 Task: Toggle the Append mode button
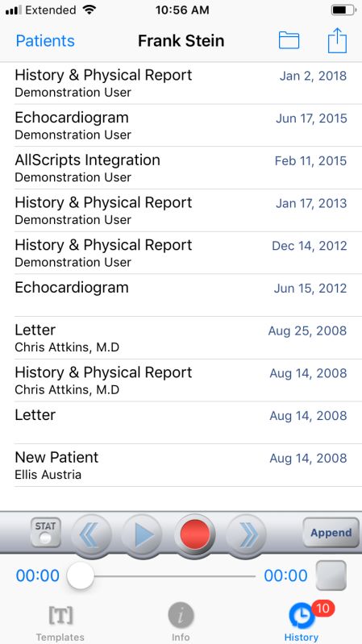tap(331, 533)
